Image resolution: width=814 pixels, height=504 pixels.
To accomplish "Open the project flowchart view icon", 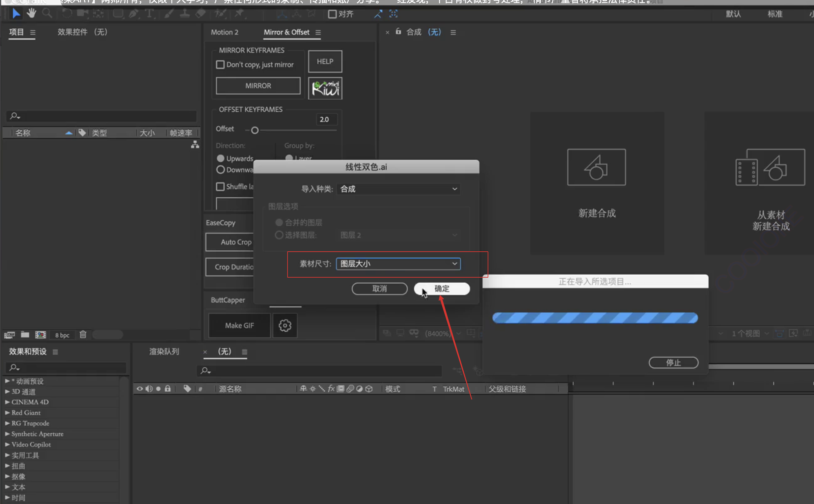I will pos(195,145).
